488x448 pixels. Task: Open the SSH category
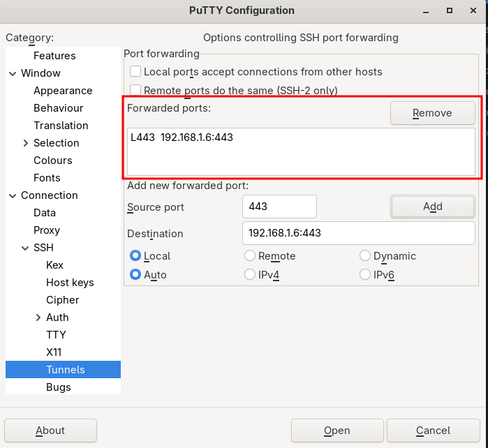click(x=43, y=247)
